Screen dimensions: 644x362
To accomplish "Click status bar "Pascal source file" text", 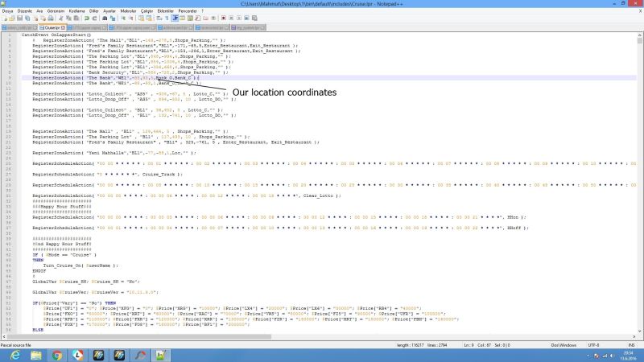I will (16, 345).
